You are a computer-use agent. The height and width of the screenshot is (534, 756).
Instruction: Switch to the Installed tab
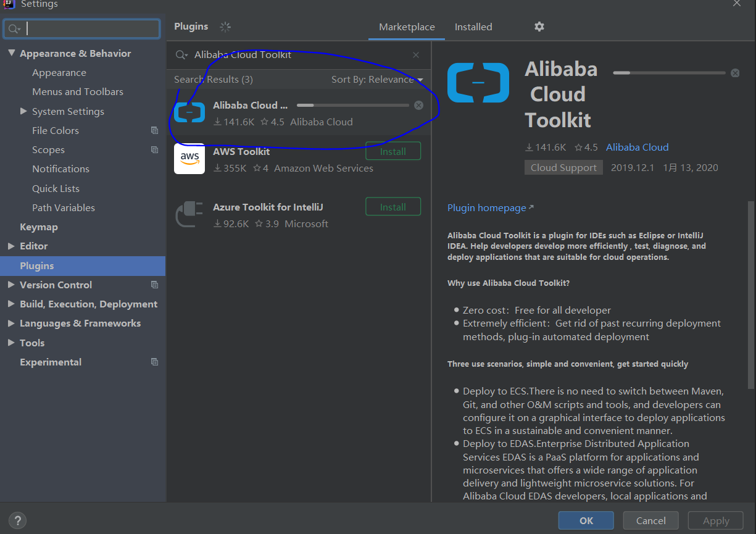point(473,27)
